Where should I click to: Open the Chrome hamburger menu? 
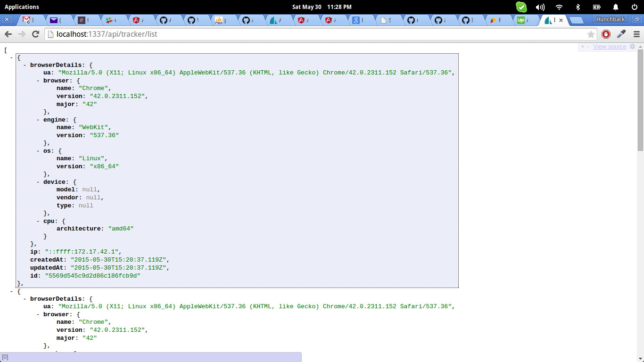point(636,34)
